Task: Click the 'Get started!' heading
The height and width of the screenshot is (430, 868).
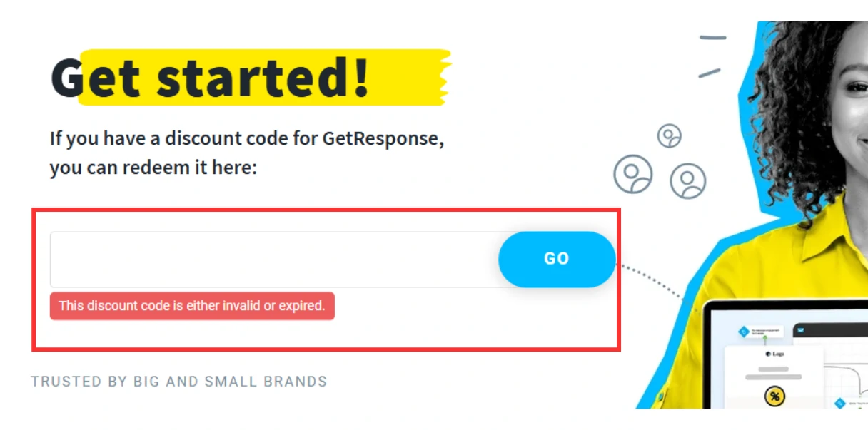Action: (x=211, y=77)
